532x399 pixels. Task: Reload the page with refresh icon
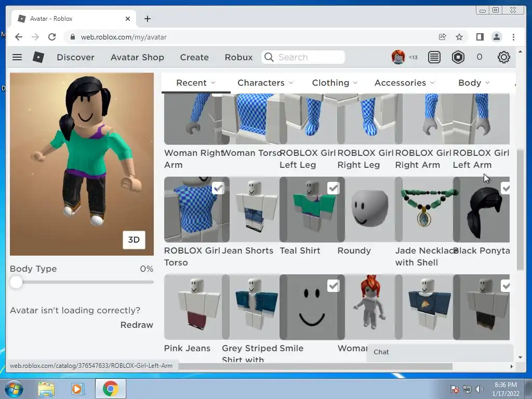tap(52, 37)
